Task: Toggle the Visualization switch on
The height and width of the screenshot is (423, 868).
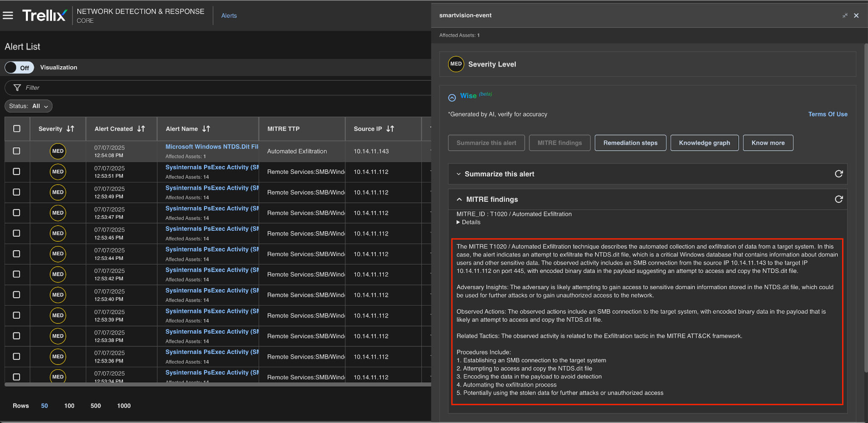Action: (x=19, y=68)
